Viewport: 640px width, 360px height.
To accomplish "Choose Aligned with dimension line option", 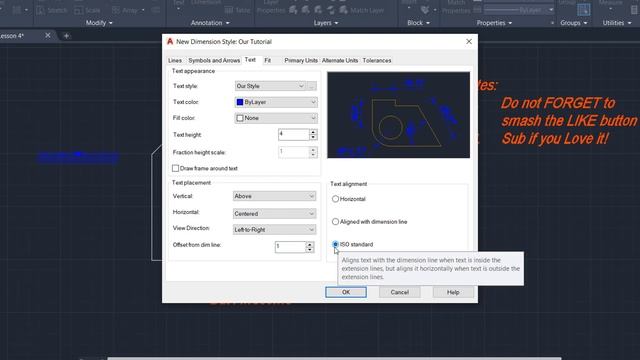I will (x=335, y=222).
